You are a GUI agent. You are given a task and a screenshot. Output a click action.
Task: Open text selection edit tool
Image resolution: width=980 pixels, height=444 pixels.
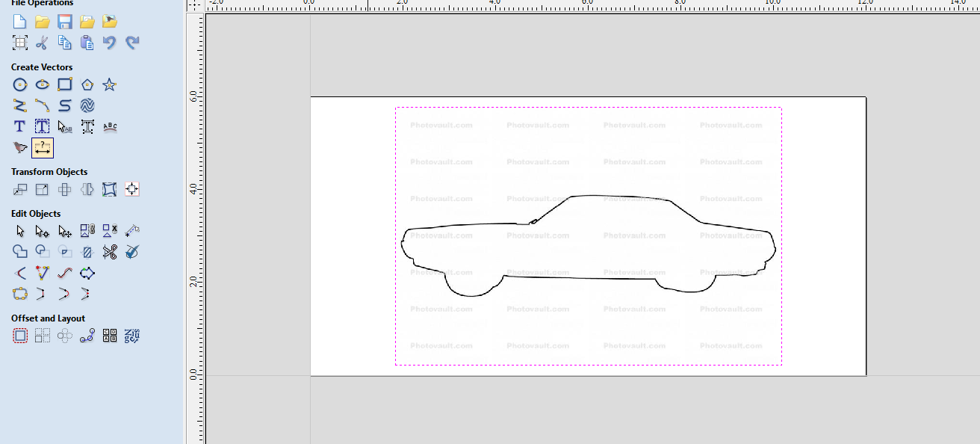[65, 126]
